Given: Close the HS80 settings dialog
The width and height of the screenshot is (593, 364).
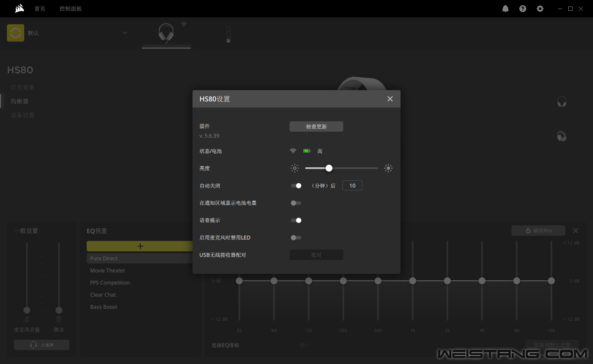Looking at the screenshot, I should pos(390,99).
